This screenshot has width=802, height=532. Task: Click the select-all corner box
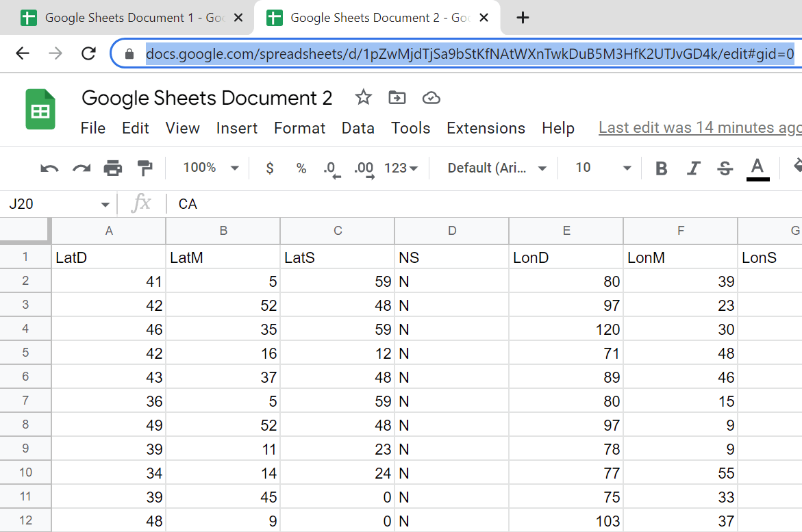25,231
